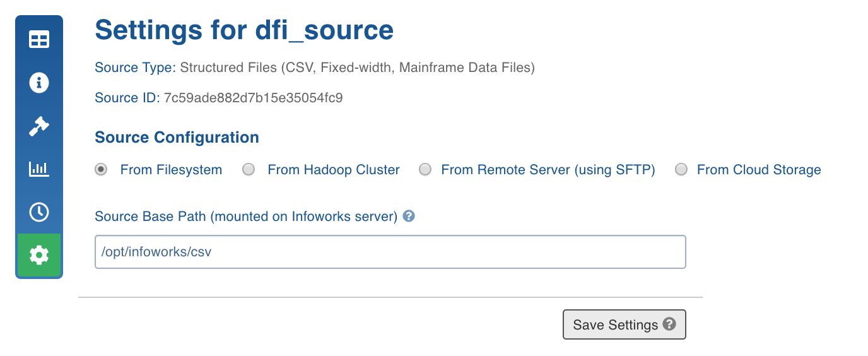Screen dimensions: 868x356
Task: Click the Settings for dfi_source heading
Action: pyautogui.click(x=244, y=30)
